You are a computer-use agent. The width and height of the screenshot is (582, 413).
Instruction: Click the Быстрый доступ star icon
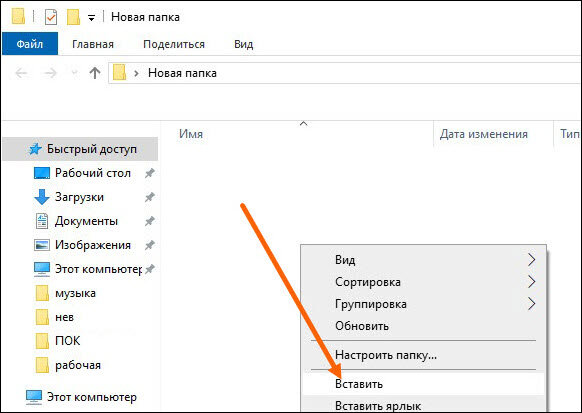pyautogui.click(x=35, y=149)
